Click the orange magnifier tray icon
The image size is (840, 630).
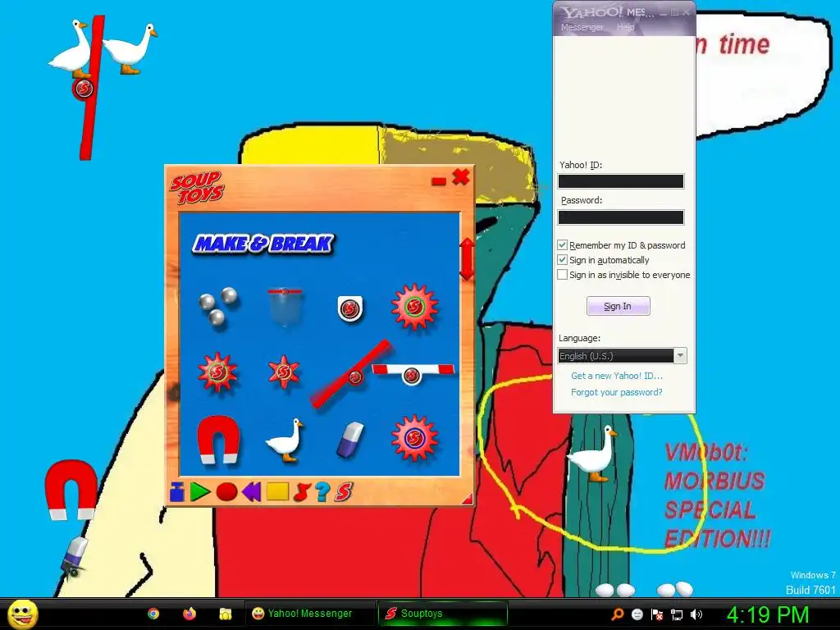617,614
